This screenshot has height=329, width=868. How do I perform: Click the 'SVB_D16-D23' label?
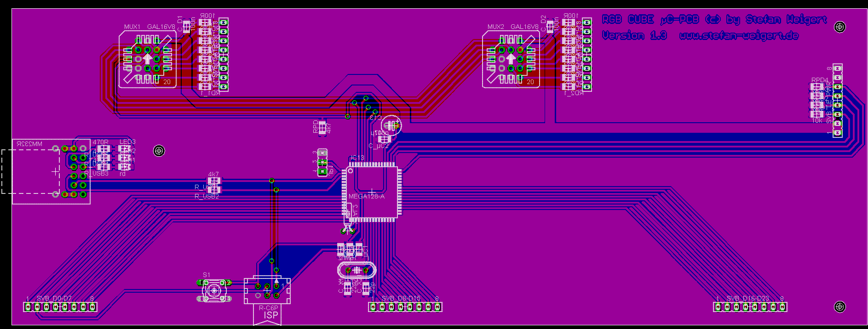[748, 299]
